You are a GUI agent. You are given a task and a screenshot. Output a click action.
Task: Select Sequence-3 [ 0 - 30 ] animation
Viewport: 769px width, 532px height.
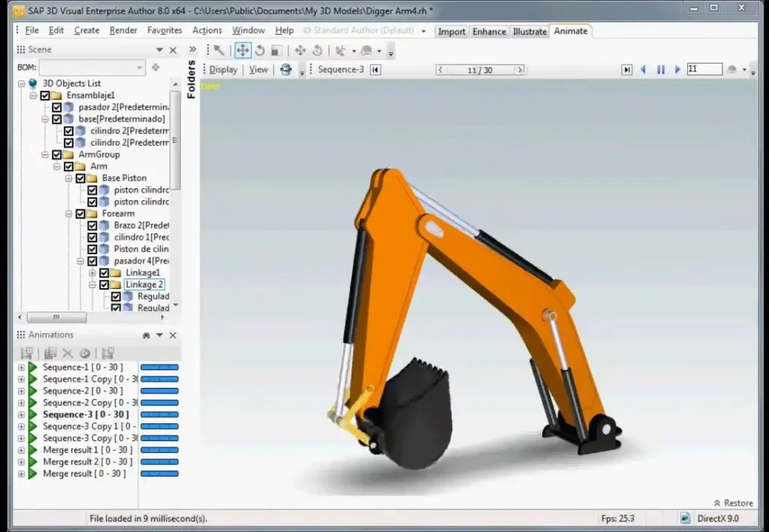tap(86, 414)
